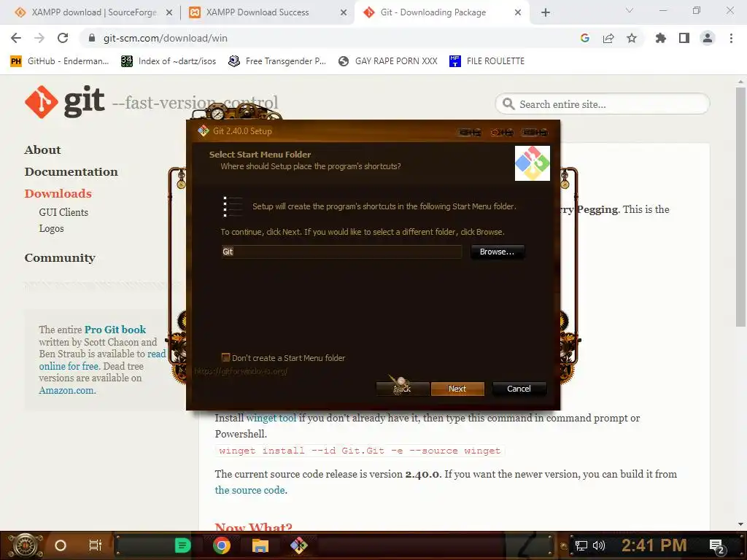Close the Git - Downloading Package tab
This screenshot has height=560, width=747.
(518, 13)
